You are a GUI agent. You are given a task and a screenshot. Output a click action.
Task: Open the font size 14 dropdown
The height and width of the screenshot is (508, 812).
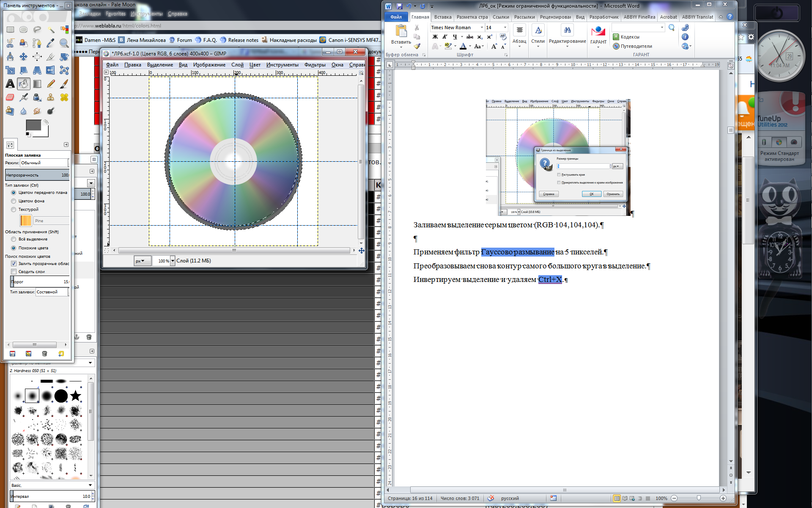505,28
